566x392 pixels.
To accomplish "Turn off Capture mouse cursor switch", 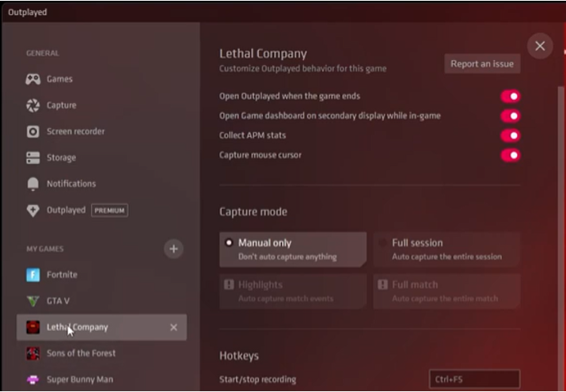I will click(510, 155).
